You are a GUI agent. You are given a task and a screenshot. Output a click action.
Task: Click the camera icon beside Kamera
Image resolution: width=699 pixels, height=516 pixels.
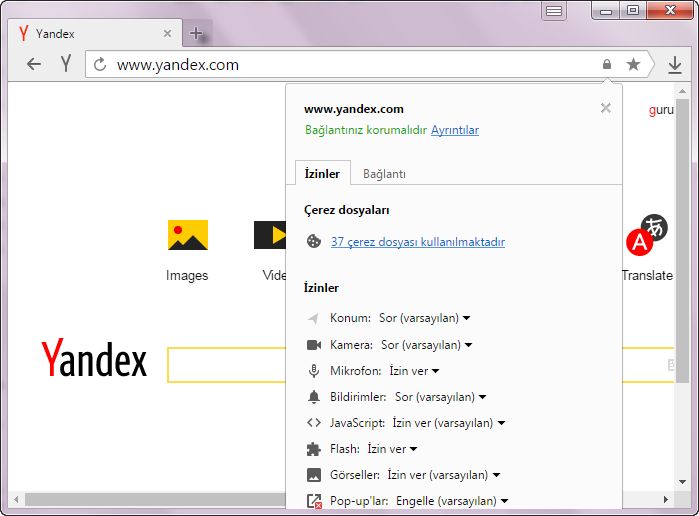(x=314, y=345)
